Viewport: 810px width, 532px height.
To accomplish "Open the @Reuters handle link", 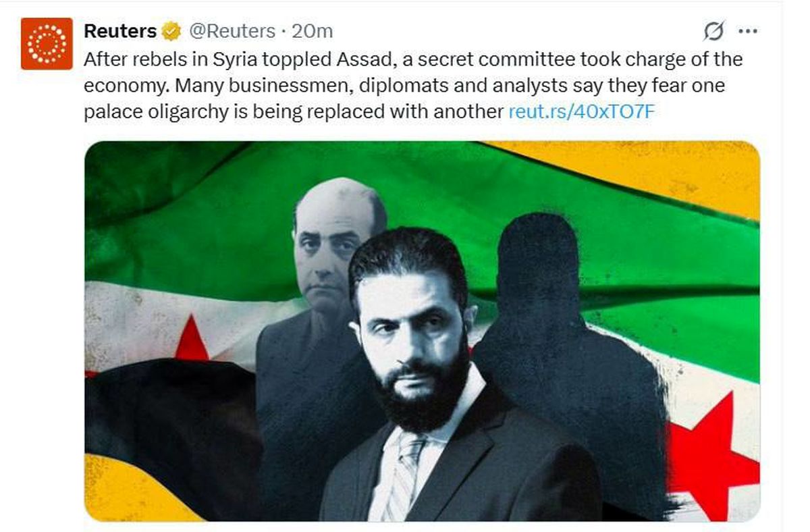I will point(231,31).
